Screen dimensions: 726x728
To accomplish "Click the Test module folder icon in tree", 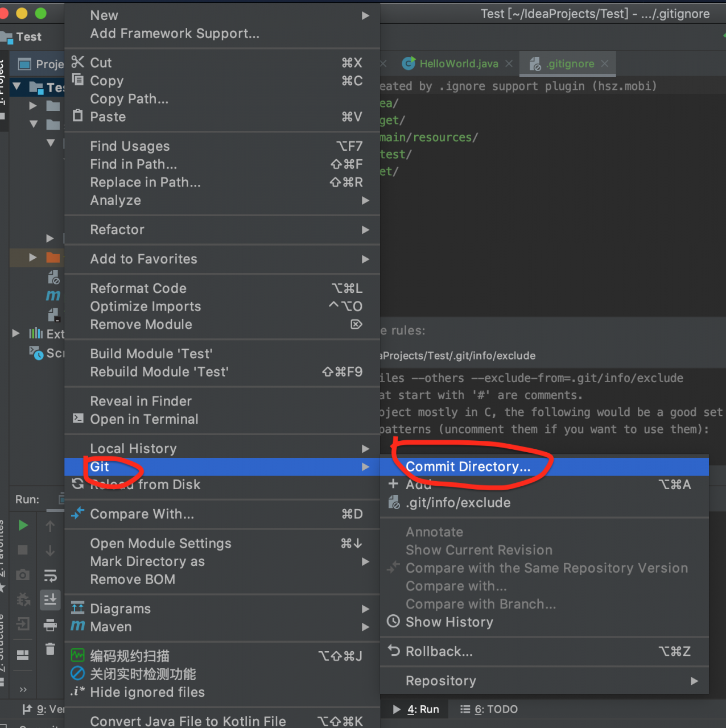I will click(x=36, y=87).
